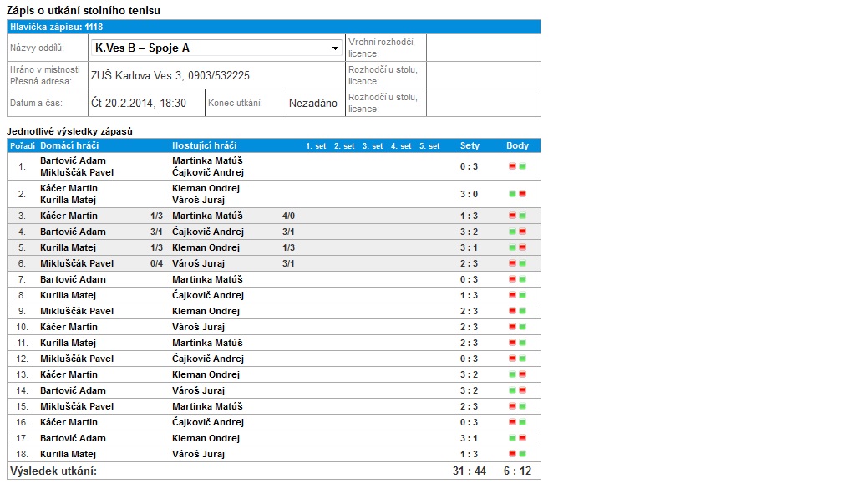
Task: Select the Body column header
Action: pyautogui.click(x=518, y=145)
